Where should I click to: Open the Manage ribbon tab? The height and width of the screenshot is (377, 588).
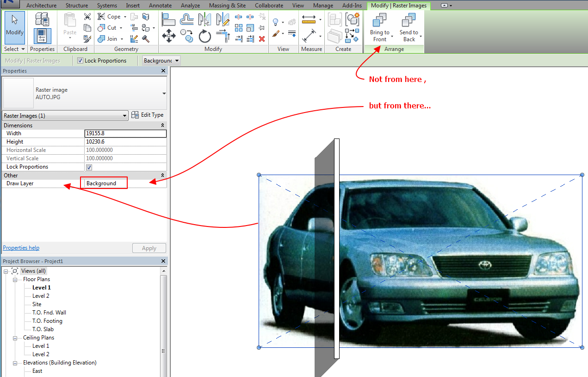(x=322, y=6)
